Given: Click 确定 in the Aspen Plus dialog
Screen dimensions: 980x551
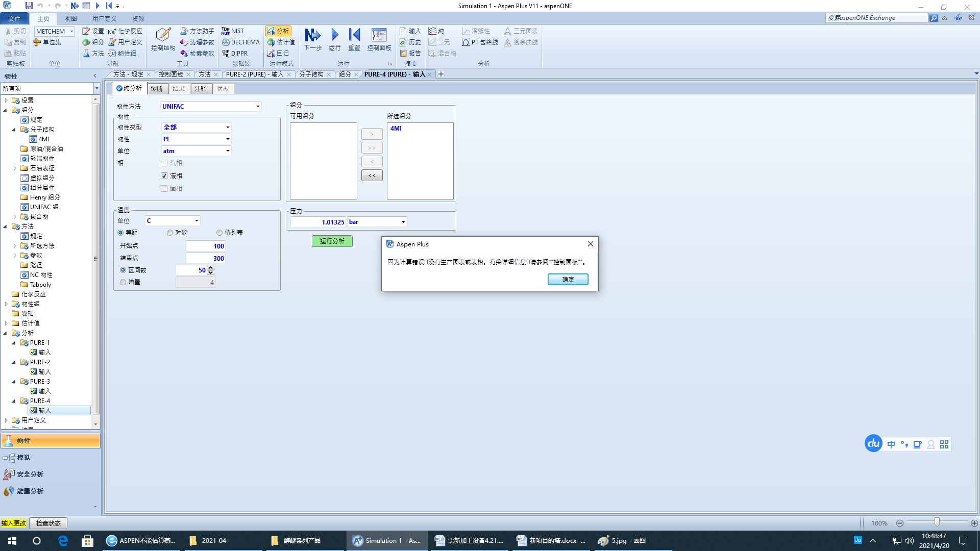Looking at the screenshot, I should 568,280.
